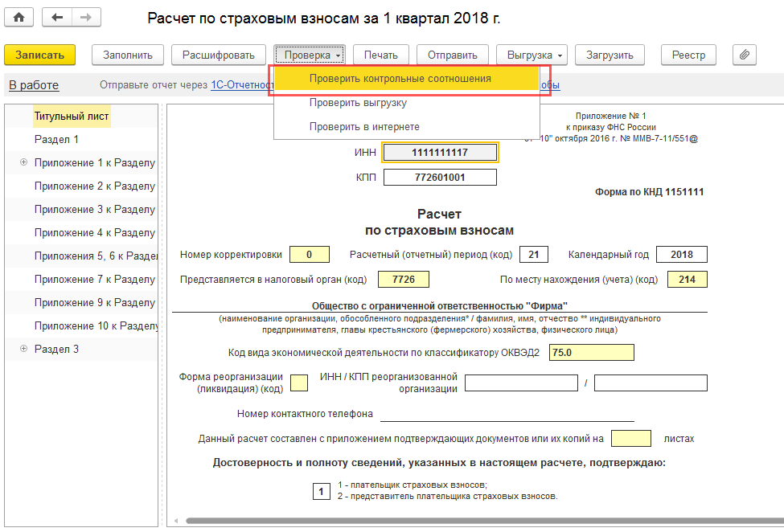
Task: Select Приложение 10 к Разделу
Action: [x=96, y=325]
